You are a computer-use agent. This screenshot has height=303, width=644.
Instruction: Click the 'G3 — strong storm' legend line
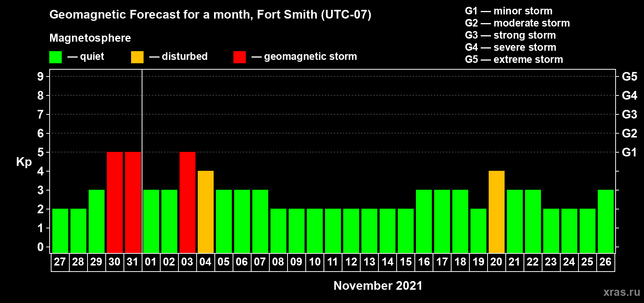click(x=510, y=35)
